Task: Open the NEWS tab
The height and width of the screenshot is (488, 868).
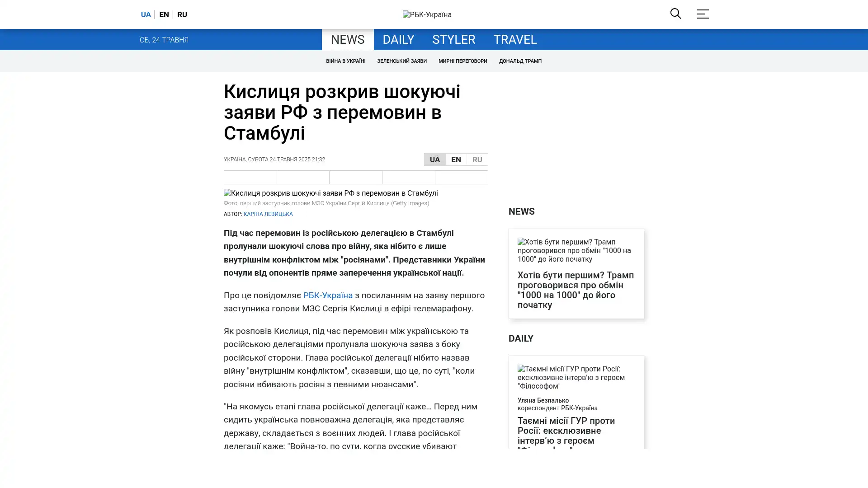Action: point(347,40)
